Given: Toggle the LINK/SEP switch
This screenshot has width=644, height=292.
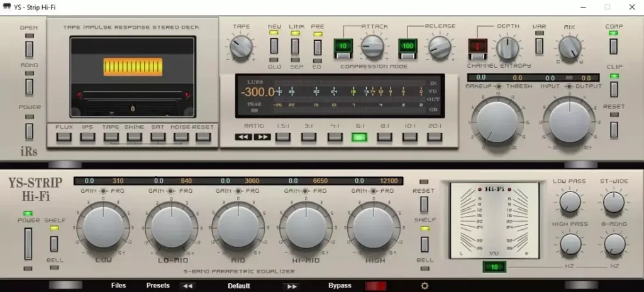Looking at the screenshot, I should (x=296, y=46).
